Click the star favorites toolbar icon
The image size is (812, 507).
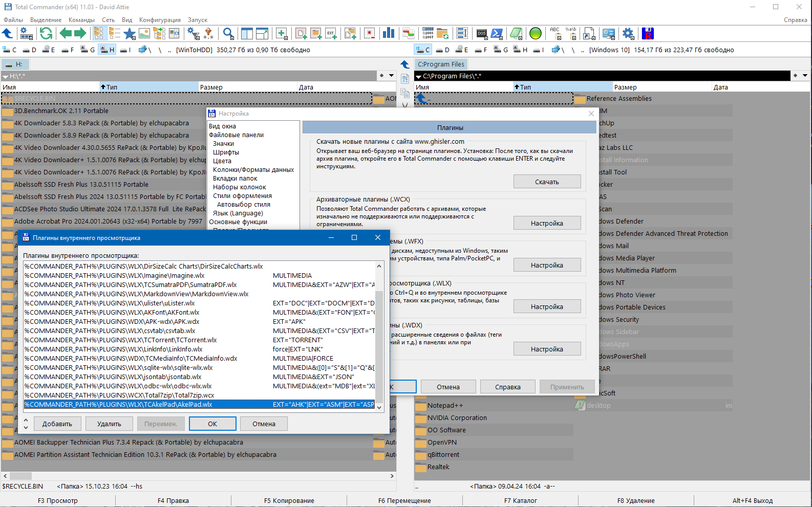[x=130, y=34]
